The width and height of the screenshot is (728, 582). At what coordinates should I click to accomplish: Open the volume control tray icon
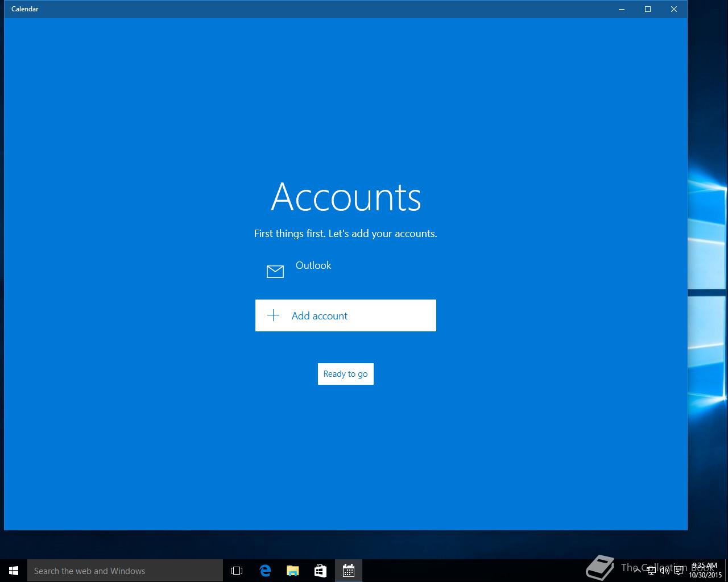664,571
